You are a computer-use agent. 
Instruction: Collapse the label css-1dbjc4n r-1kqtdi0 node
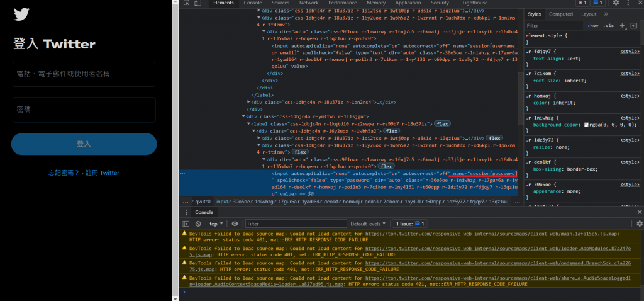coord(248,124)
